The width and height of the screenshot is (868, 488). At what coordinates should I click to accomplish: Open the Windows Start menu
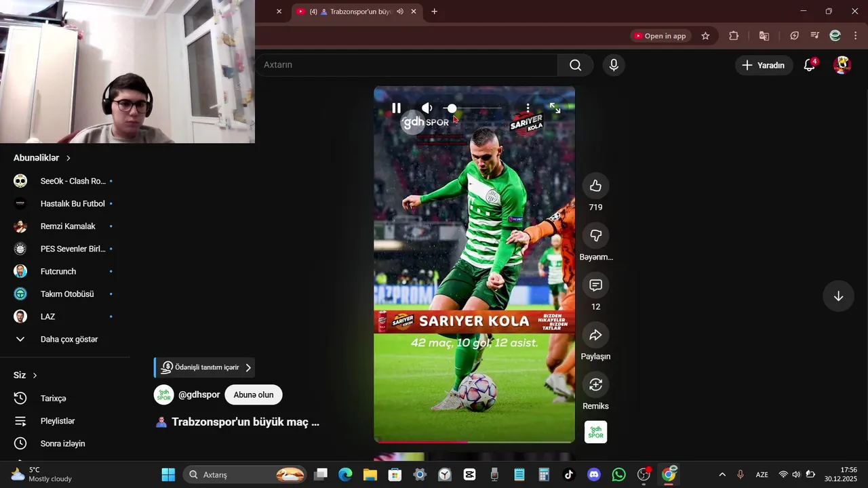(168, 474)
